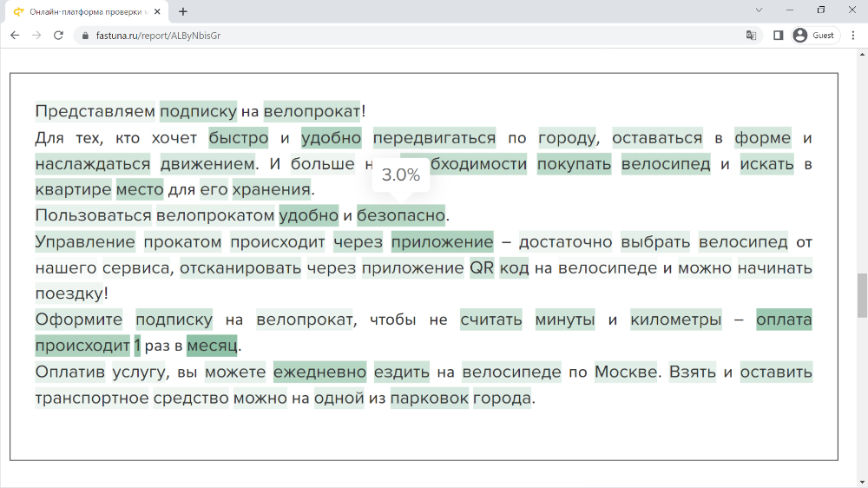This screenshot has height=488, width=868.
Task: Click the word "оставить"
Action: coord(776,373)
